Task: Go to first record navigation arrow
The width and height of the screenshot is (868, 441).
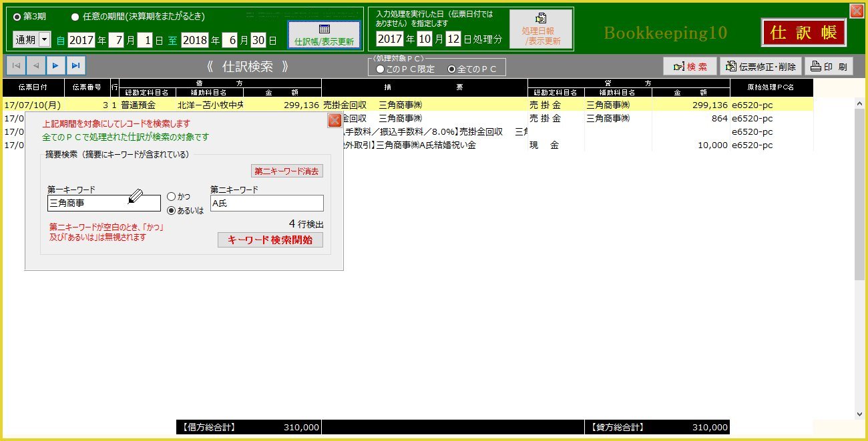Action: click(16, 65)
